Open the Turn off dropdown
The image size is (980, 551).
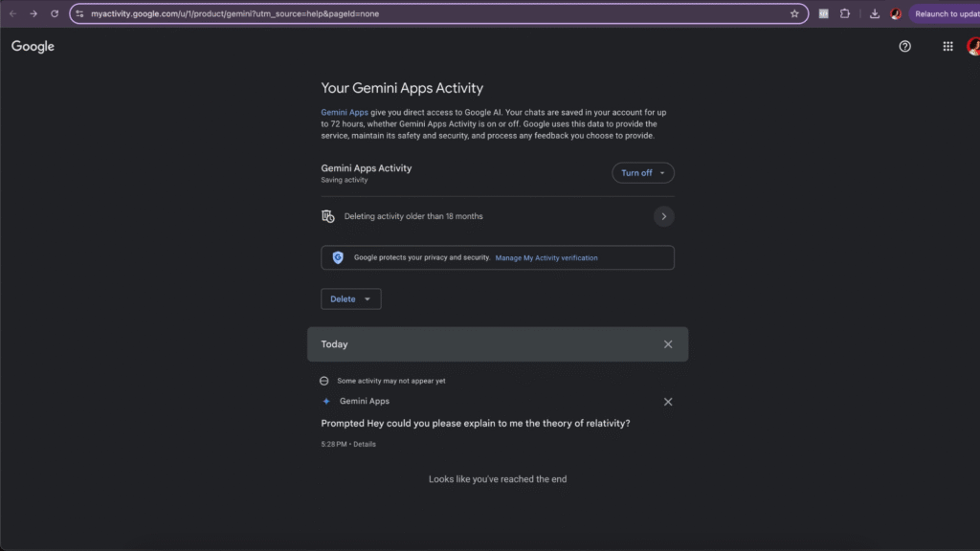(642, 173)
